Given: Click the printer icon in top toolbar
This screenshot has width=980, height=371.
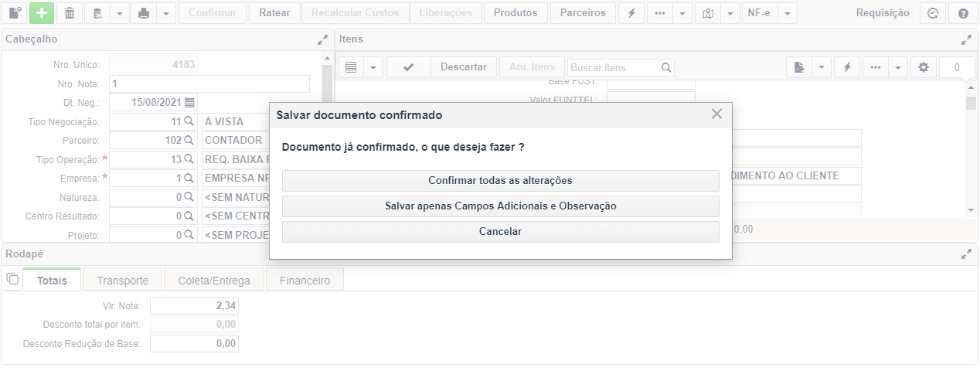Looking at the screenshot, I should point(143,13).
